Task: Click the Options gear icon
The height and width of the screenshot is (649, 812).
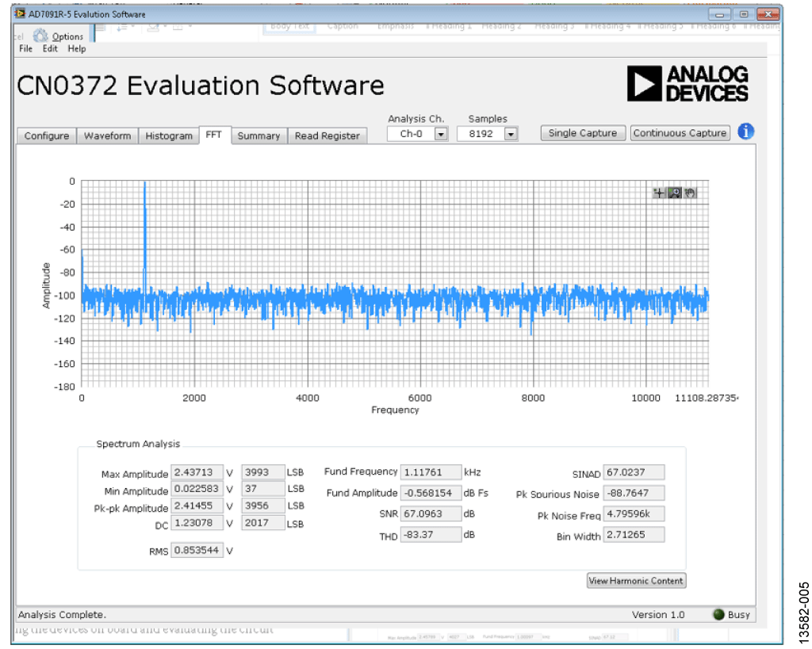Action: click(x=40, y=36)
